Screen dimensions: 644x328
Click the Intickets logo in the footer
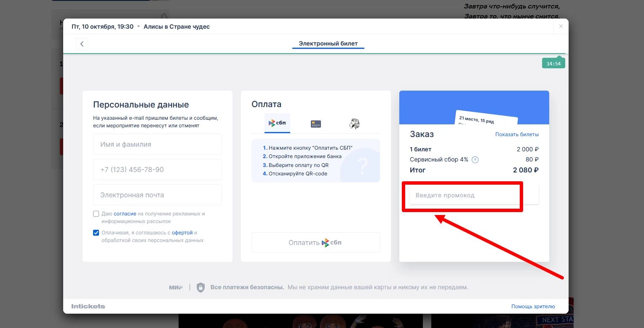click(88, 306)
